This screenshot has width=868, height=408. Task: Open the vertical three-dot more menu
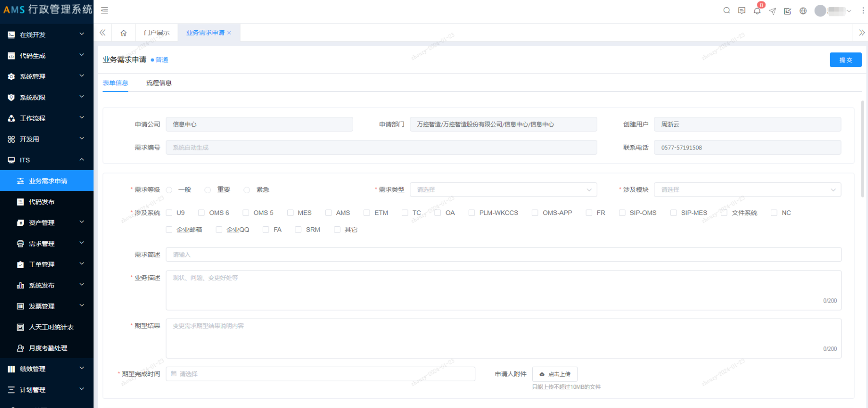[x=863, y=11]
